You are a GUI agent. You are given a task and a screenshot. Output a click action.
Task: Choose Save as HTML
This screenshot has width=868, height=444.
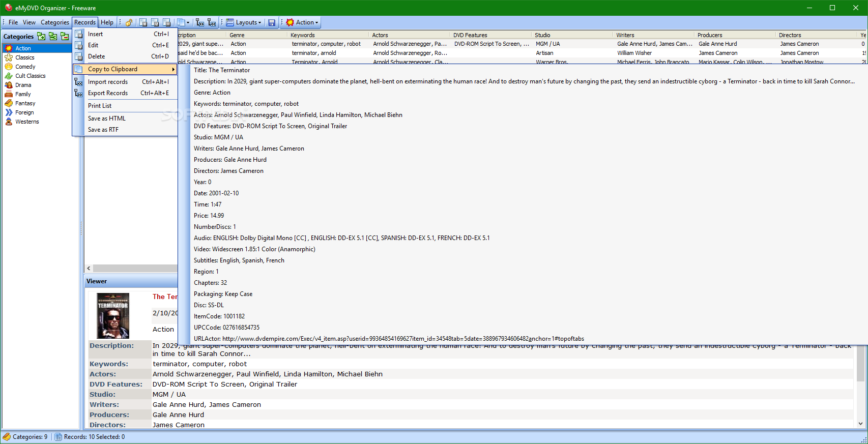125,119
